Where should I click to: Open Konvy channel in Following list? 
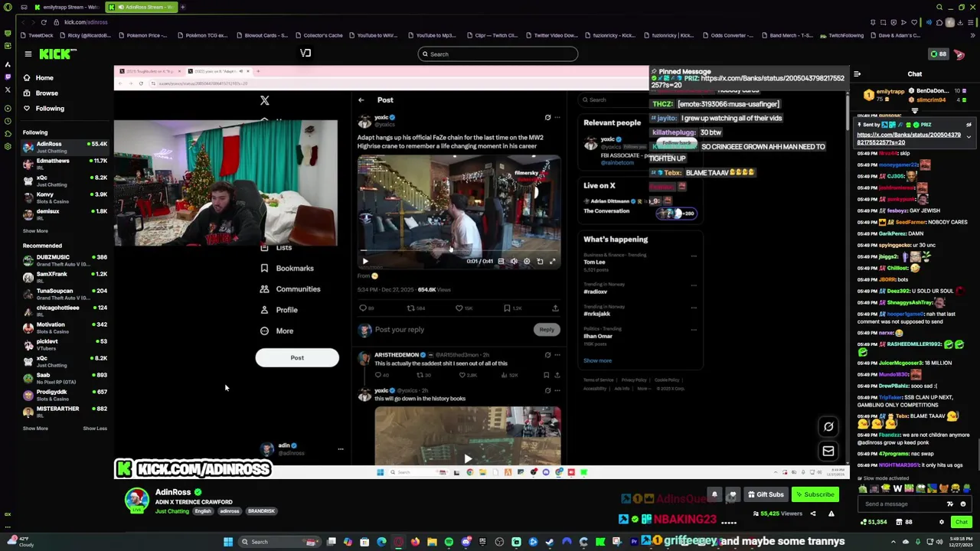[66, 197]
